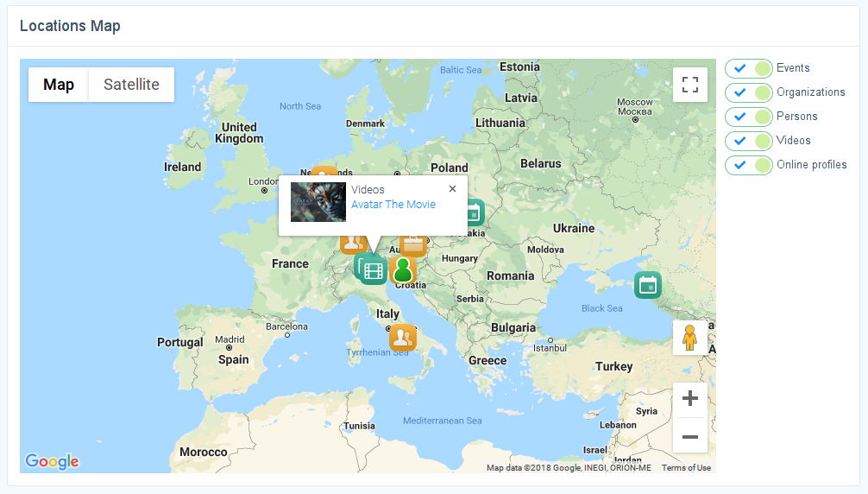Viewport: 868px width, 494px height.
Task: Open the map Terms of Use link
Action: click(x=686, y=468)
